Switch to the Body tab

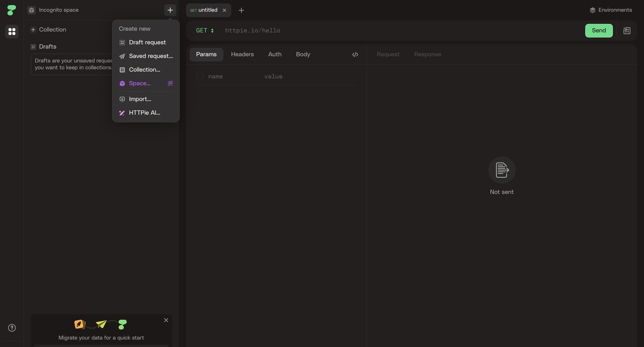coord(303,55)
